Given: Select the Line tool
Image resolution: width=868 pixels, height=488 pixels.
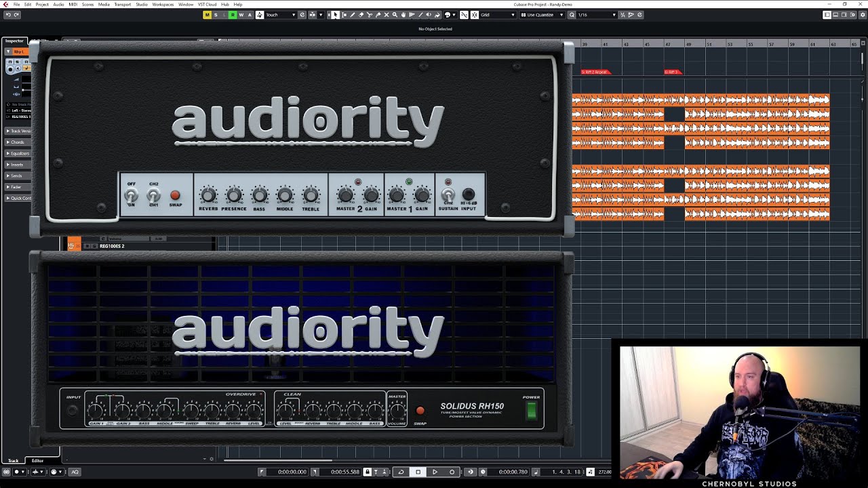Looking at the screenshot, I should pyautogui.click(x=420, y=15).
